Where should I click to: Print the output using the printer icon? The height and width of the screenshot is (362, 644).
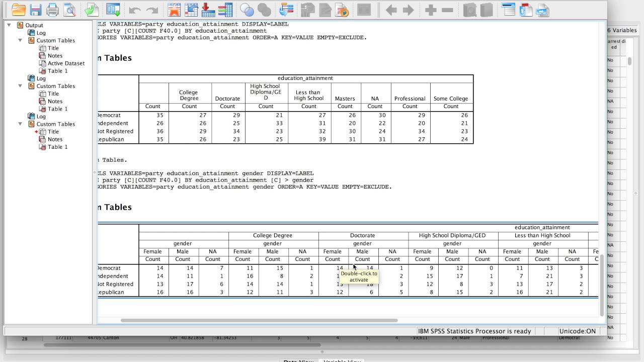click(x=52, y=10)
